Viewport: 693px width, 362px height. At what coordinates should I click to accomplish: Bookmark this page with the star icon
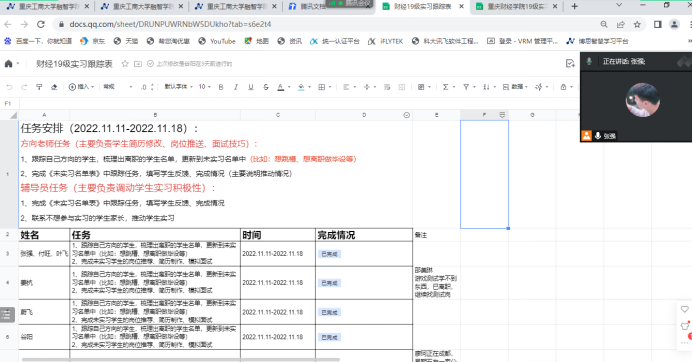(x=637, y=24)
